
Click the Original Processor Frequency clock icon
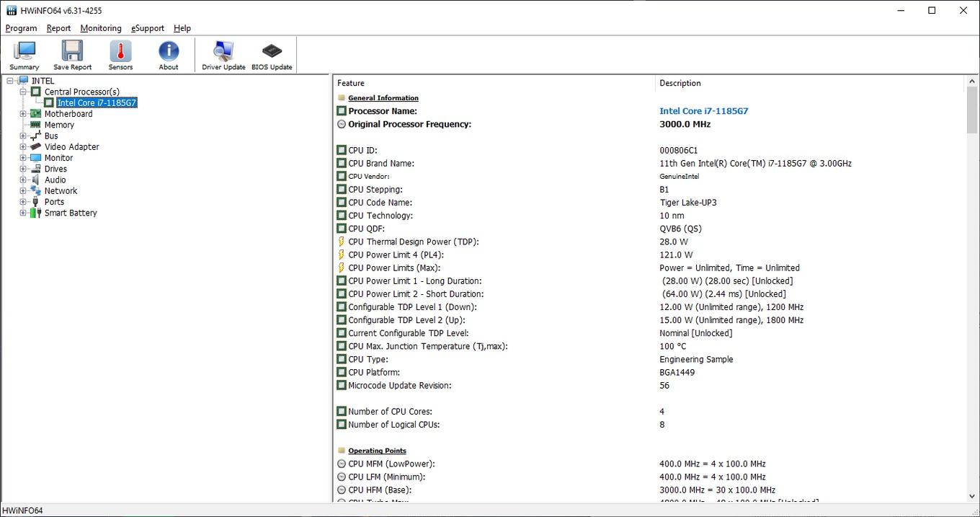click(342, 124)
